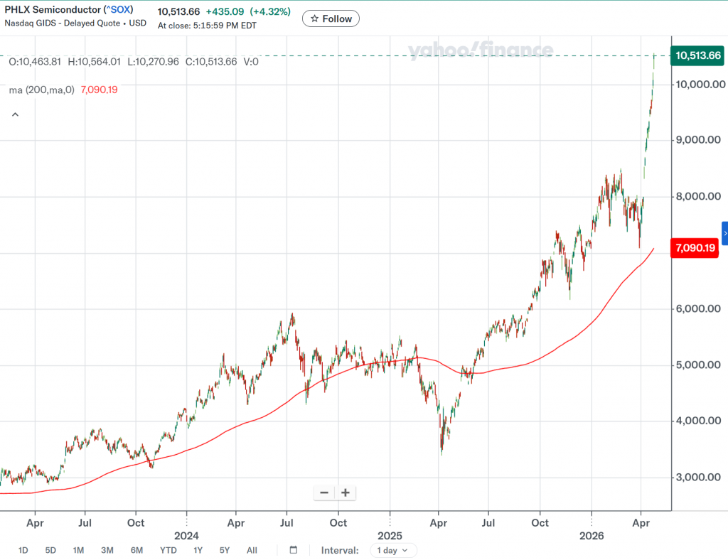Open the ^SOX ticker symbol link
This screenshot has width=728, height=560.
[117, 10]
